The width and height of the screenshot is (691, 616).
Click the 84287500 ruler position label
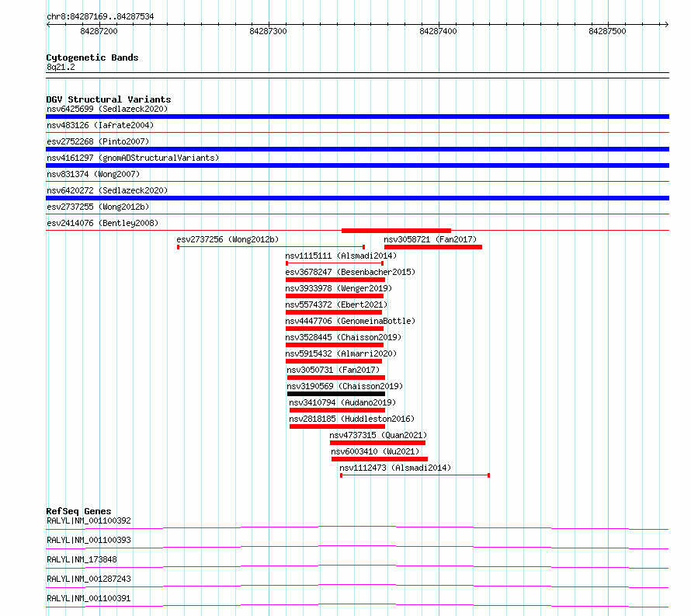(x=607, y=31)
